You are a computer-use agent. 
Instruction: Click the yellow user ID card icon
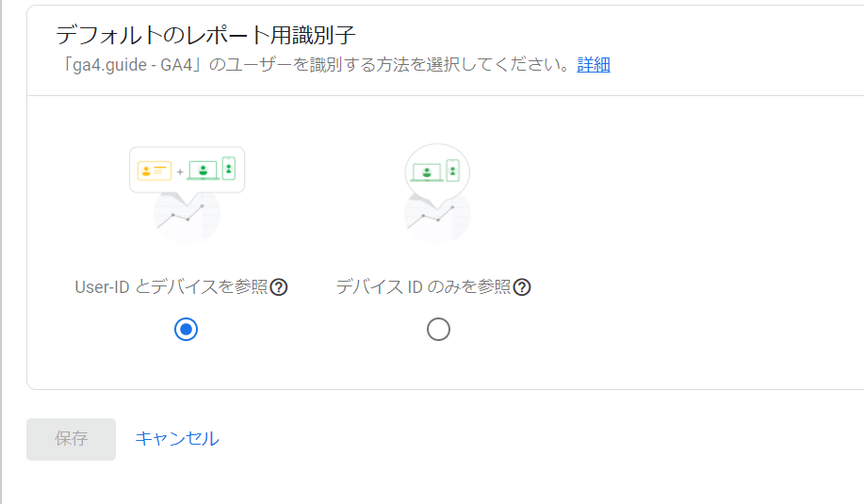[155, 171]
